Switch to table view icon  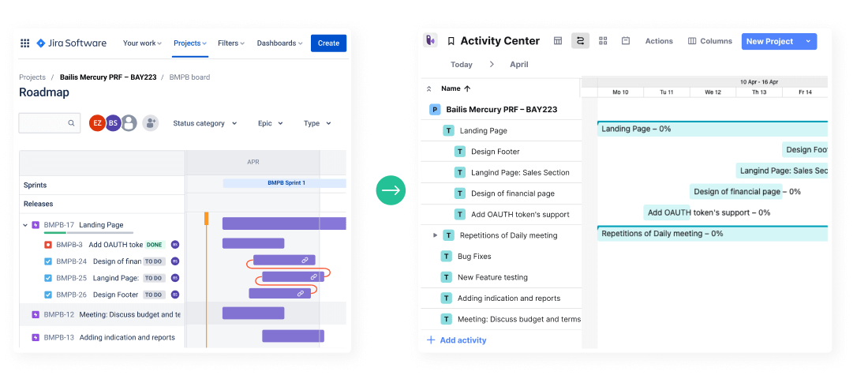[x=558, y=40]
